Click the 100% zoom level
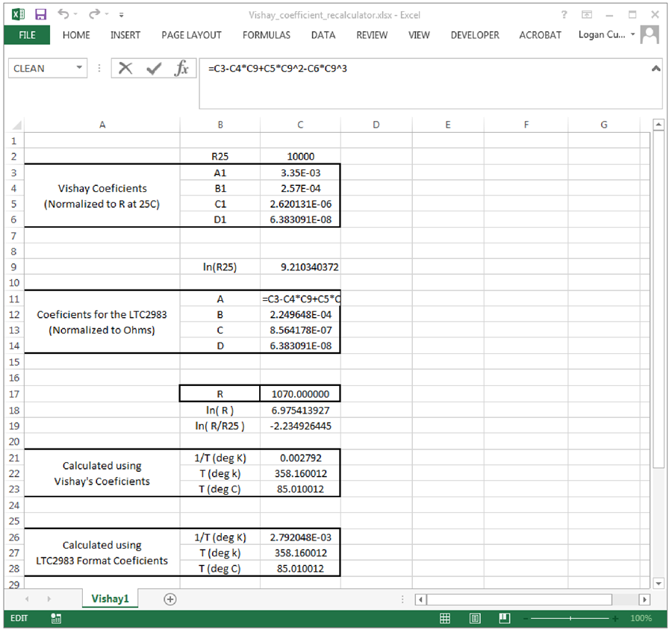This screenshot has height=633, width=672. pyautogui.click(x=641, y=618)
